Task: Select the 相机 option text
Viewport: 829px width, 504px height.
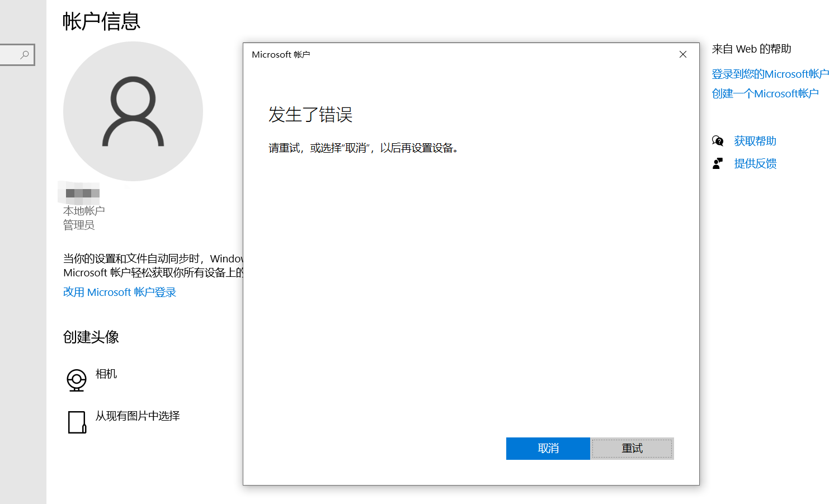Action: [106, 374]
